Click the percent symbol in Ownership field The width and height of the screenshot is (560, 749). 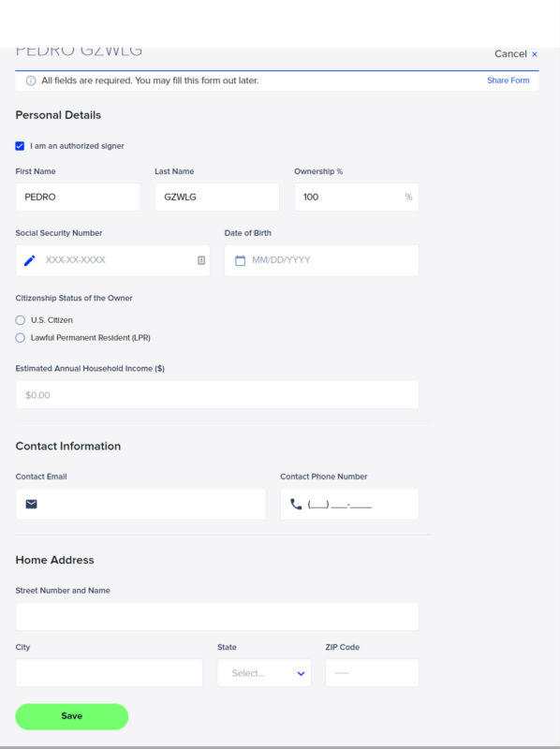coord(408,197)
